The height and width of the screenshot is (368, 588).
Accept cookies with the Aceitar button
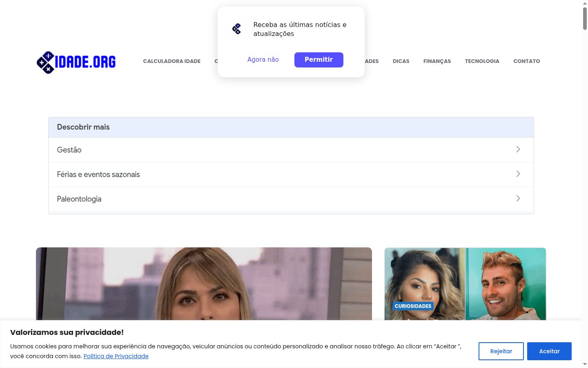pyautogui.click(x=549, y=351)
